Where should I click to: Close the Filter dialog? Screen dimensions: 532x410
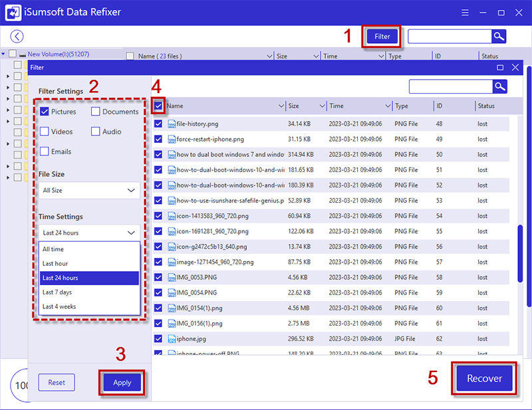coord(515,68)
